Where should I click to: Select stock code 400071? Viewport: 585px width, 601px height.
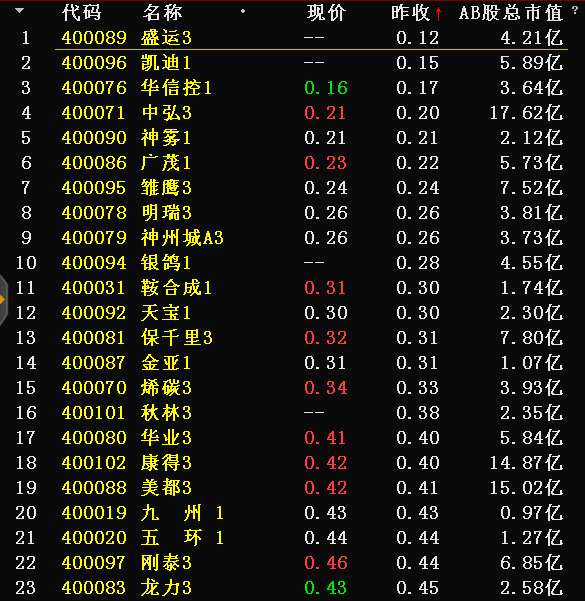(93, 113)
